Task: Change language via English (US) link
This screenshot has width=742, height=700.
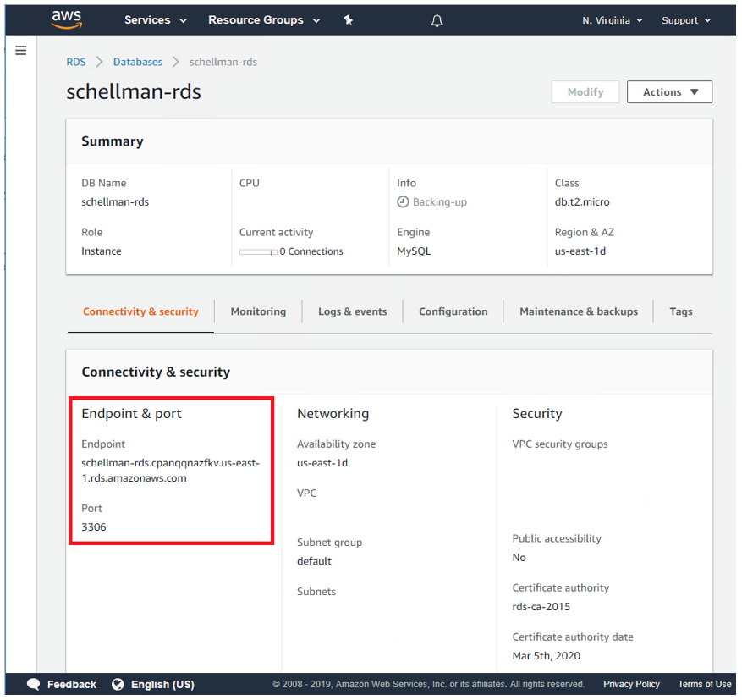Action: pos(162,685)
